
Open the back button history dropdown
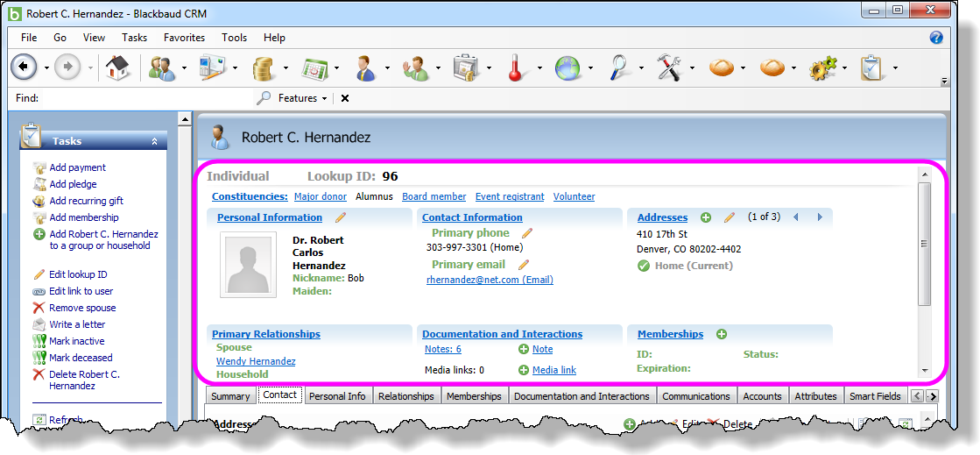46,68
